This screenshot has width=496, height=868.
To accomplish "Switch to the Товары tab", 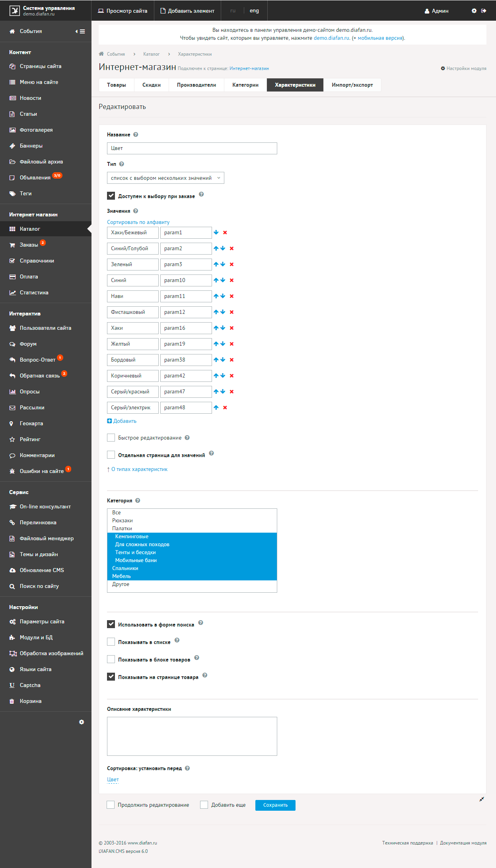I will [117, 85].
